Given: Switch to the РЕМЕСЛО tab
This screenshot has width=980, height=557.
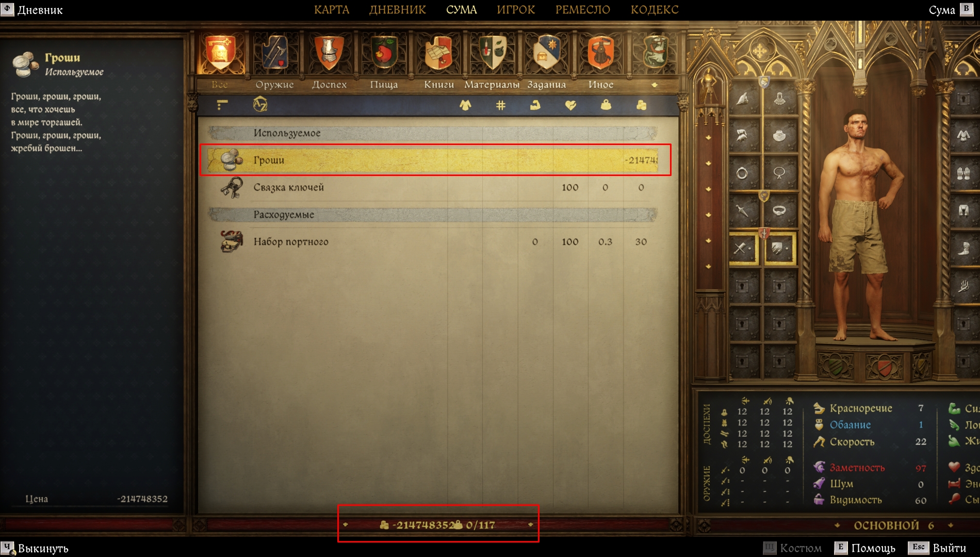Looking at the screenshot, I should point(582,10).
